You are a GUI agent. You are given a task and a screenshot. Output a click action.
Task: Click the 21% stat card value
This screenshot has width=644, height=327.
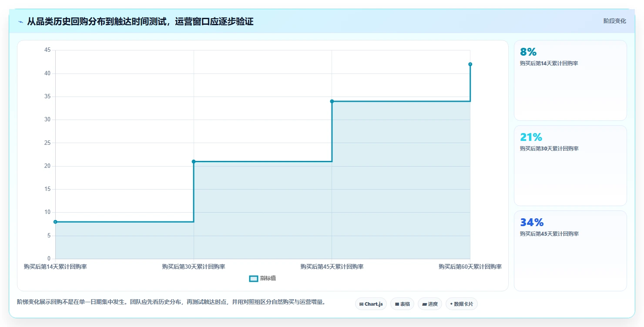[531, 137]
